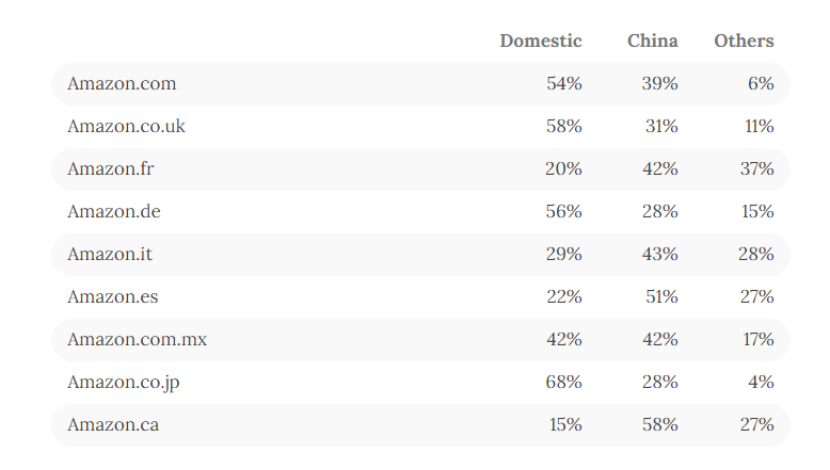The width and height of the screenshot is (830, 470).
Task: Select the Amazon.com row label
Action: point(121,84)
